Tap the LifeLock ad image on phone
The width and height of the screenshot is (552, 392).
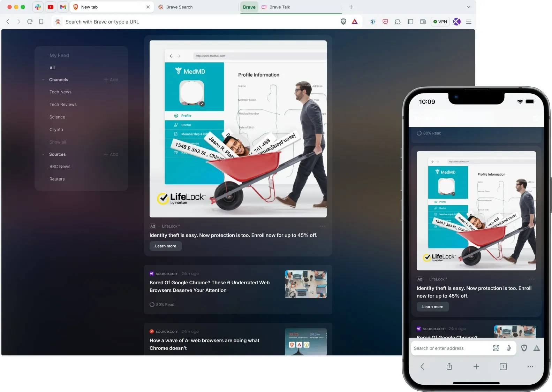pos(476,211)
